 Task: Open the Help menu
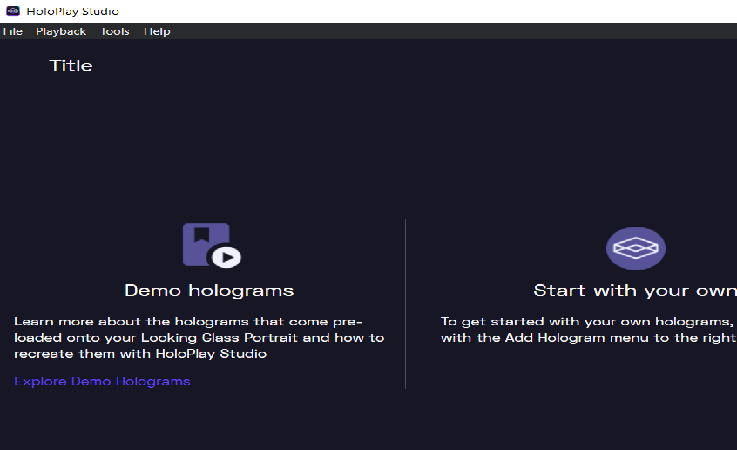(157, 32)
